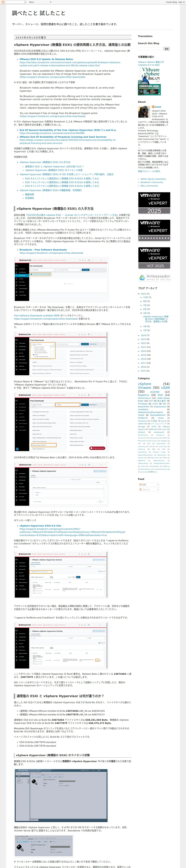The image size is (186, 868).
Task: Open the My Downloads screenshot in the article
Action: [61, 279]
